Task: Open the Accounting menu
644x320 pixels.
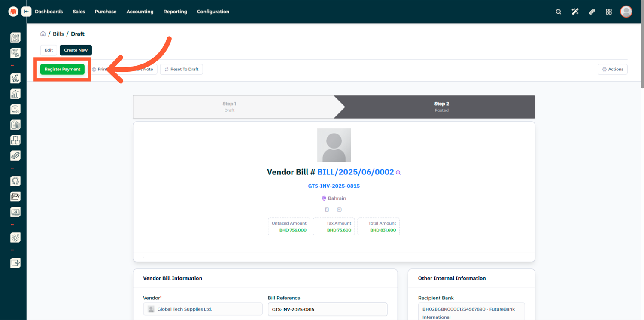Action: [x=140, y=12]
